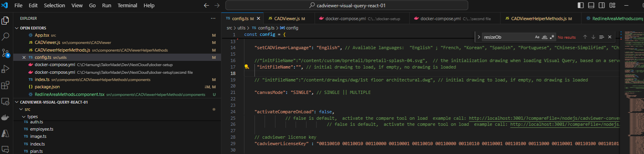Follow localhost:3001 compareFile link on line 25
This screenshot has width=644, height=154.
pos(544,118)
